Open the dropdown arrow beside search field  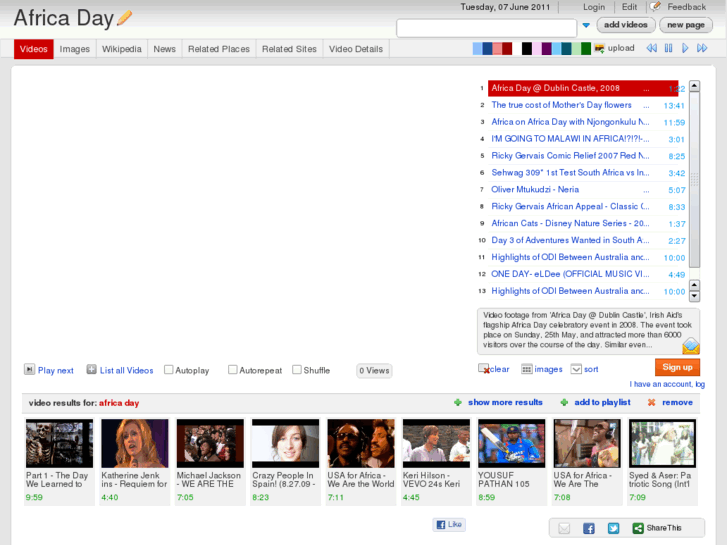[586, 26]
